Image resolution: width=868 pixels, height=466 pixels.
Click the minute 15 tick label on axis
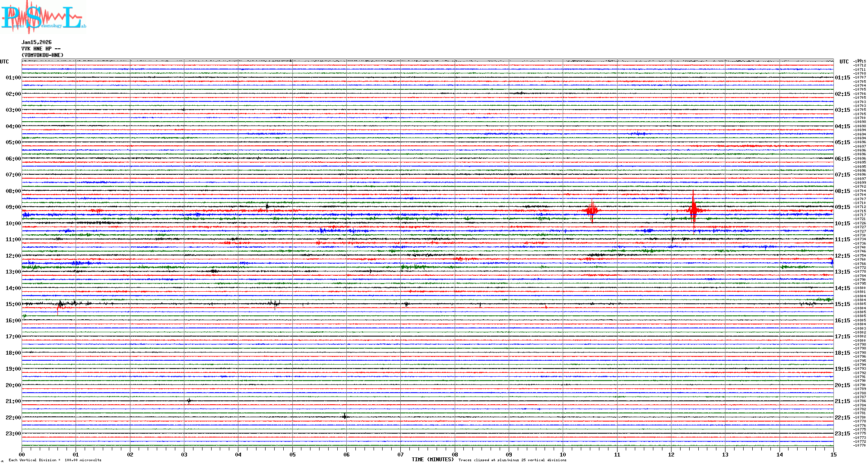point(833,455)
